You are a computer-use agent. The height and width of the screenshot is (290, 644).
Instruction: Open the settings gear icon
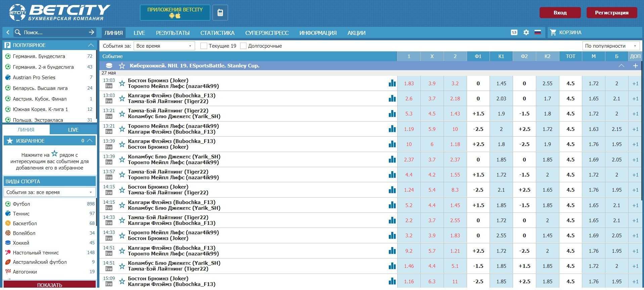click(526, 33)
